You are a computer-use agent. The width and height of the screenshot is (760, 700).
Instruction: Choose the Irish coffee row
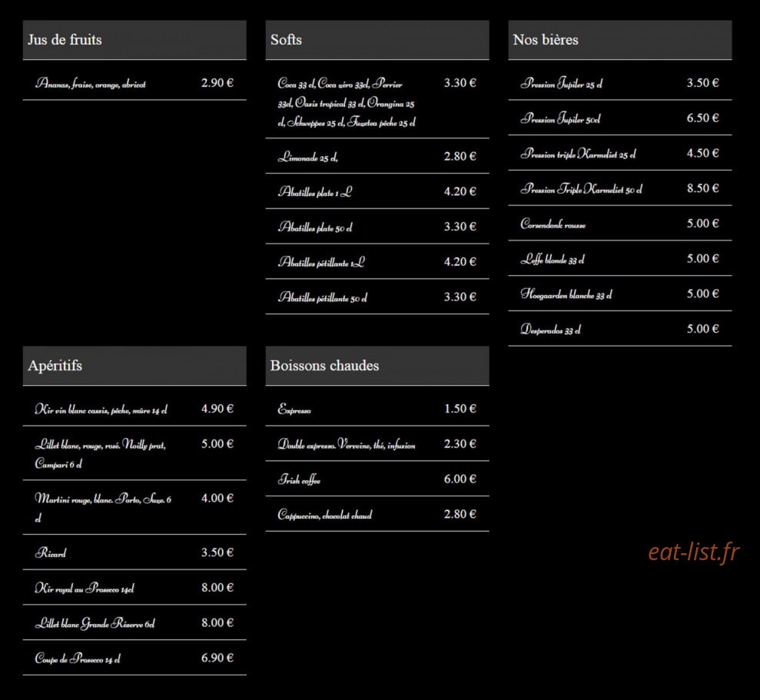point(377,479)
